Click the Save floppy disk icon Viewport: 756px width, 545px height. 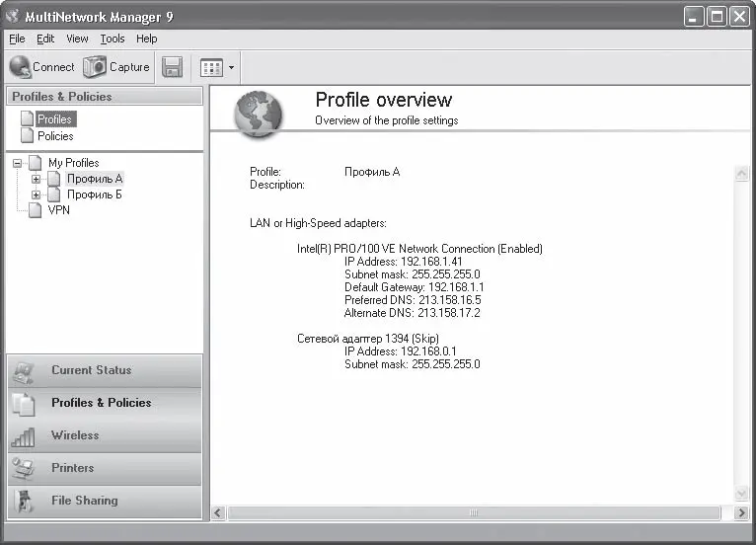pos(172,67)
